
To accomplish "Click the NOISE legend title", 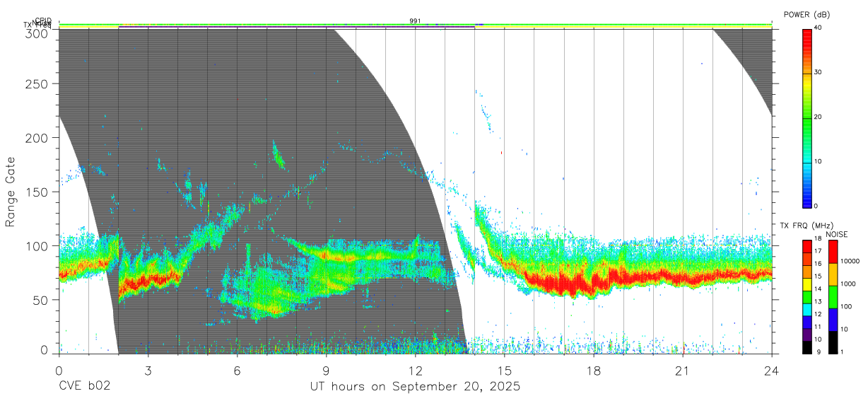I will [837, 234].
